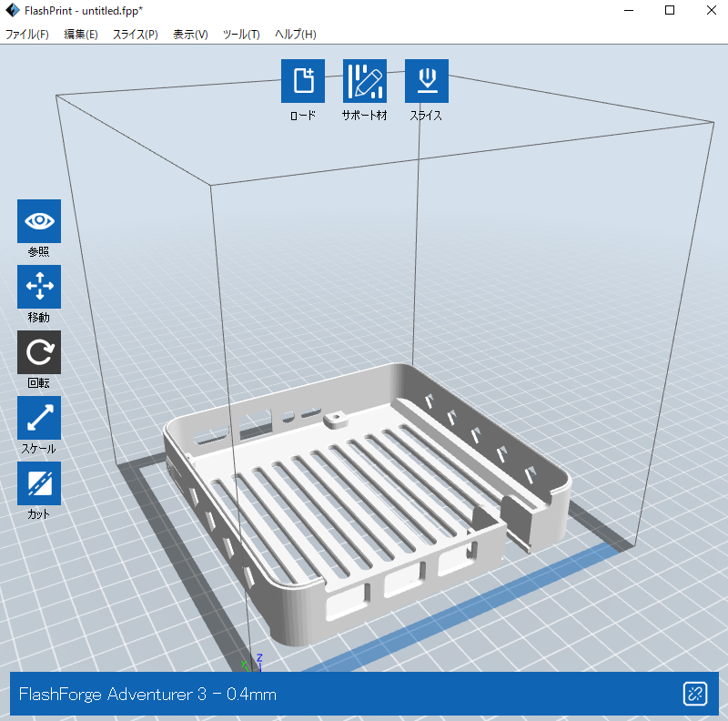Screen dimensions: 728x721
Task: Select the 移動 (Move) tool
Action: 39,287
